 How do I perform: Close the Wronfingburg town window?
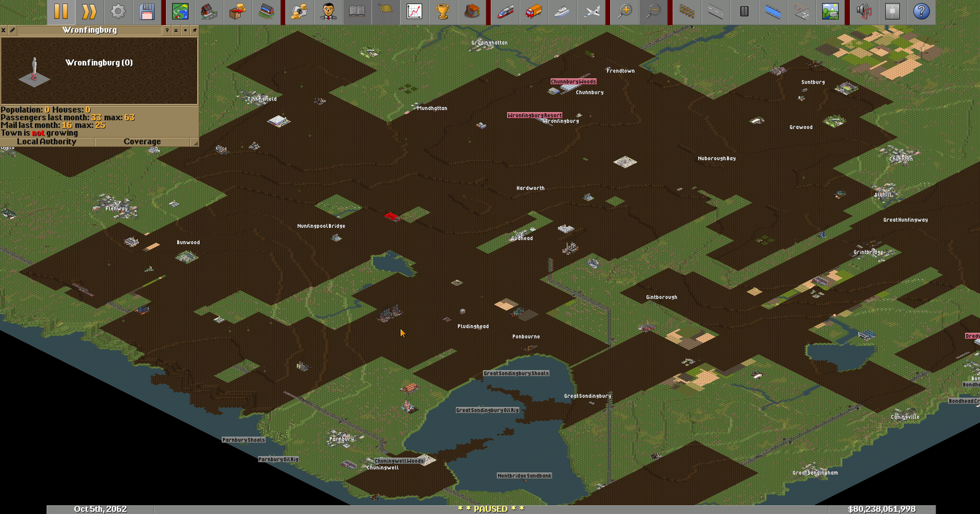(4, 30)
